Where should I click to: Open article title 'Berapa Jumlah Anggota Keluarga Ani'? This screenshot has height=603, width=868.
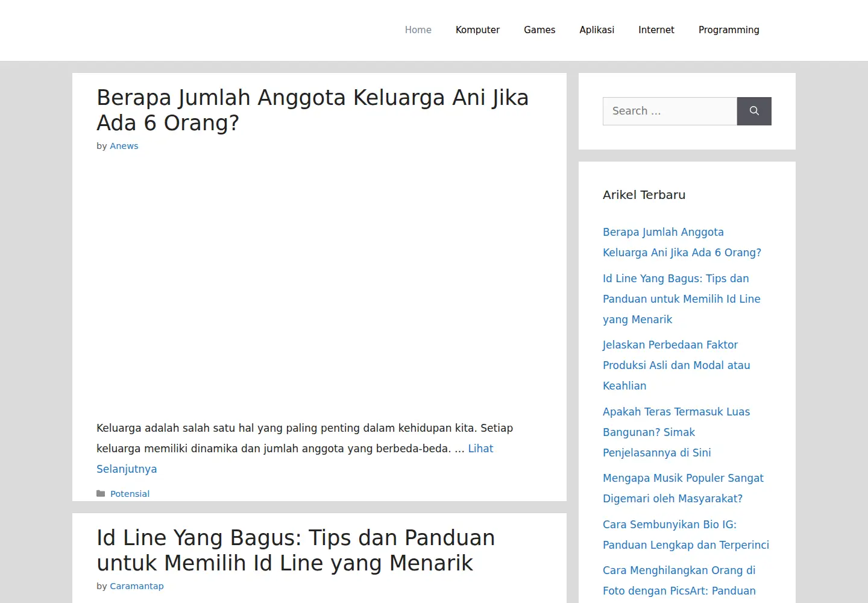313,110
